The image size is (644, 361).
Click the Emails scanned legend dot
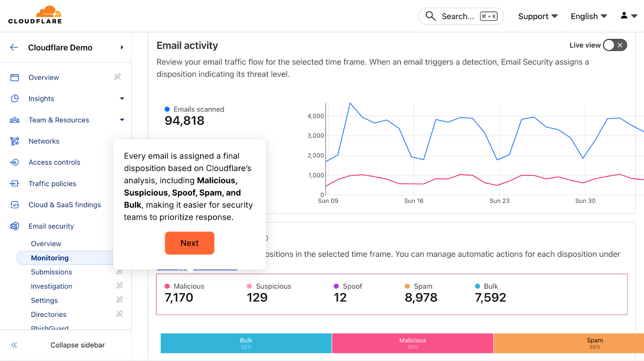pos(167,109)
